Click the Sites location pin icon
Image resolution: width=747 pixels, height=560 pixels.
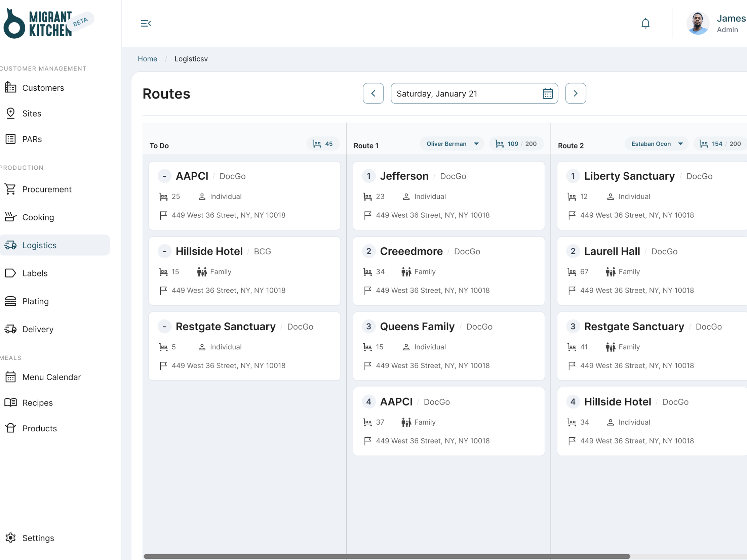tap(10, 113)
